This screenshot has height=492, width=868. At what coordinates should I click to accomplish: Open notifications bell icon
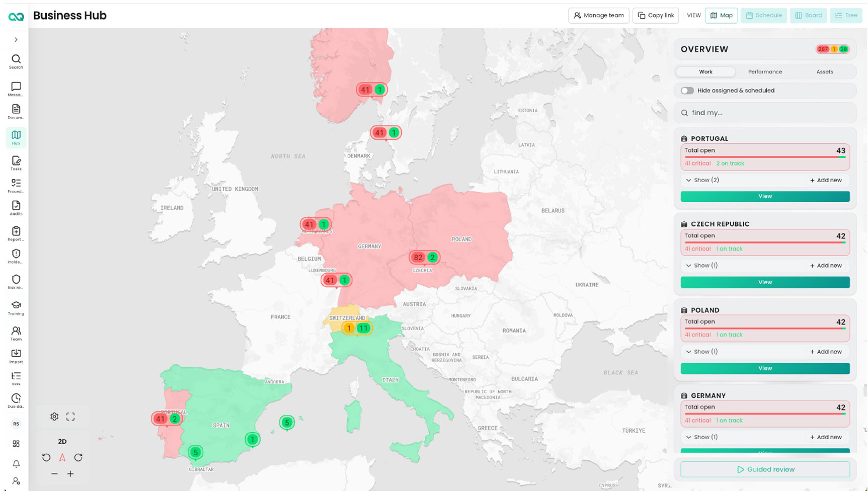16,464
